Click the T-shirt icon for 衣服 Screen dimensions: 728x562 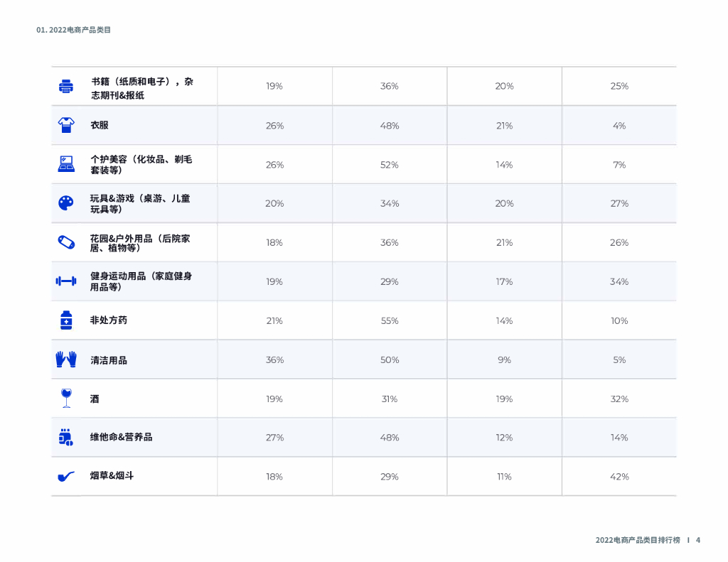(x=66, y=125)
